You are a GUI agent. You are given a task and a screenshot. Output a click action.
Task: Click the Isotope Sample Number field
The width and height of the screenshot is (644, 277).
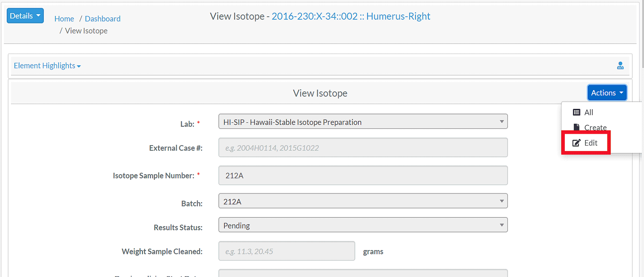pos(363,175)
